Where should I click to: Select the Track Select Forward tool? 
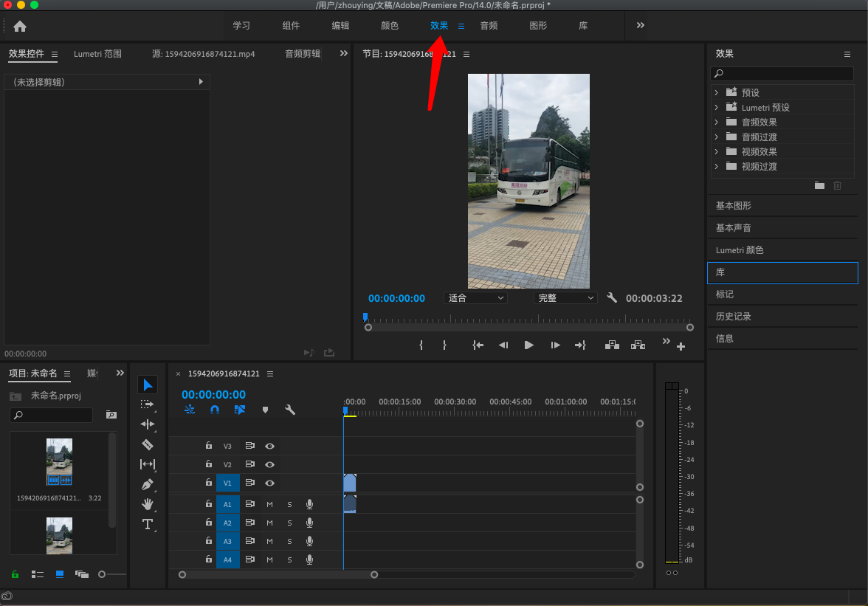pyautogui.click(x=148, y=404)
